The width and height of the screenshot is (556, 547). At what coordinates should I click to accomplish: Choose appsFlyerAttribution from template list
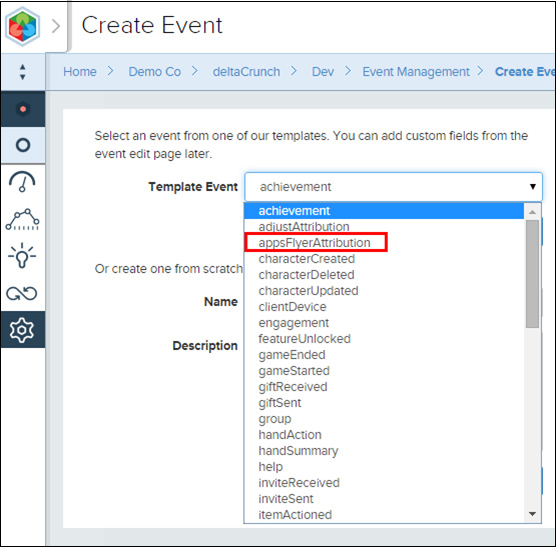pyautogui.click(x=315, y=242)
